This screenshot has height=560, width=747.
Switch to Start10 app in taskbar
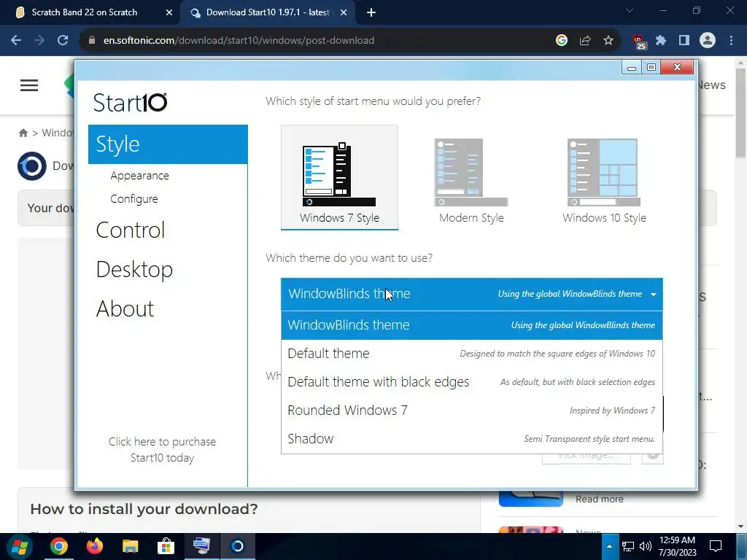pyautogui.click(x=237, y=547)
